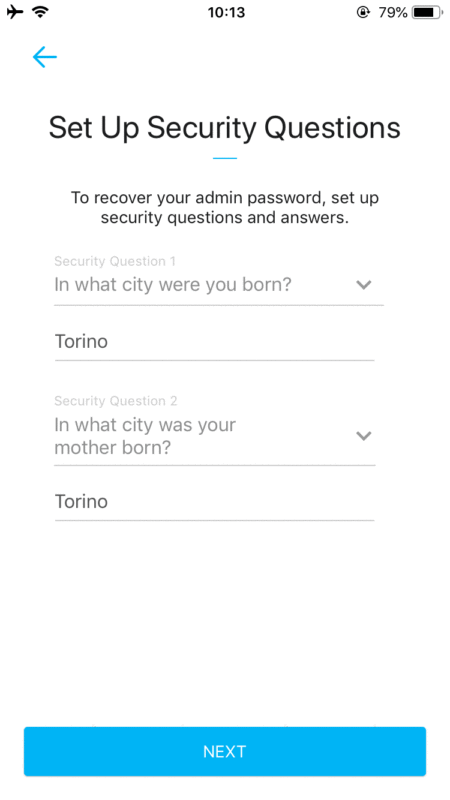Screen dimensions: 450x800
Task: Tap the 10:13 clock in status bar
Action: [226, 12]
